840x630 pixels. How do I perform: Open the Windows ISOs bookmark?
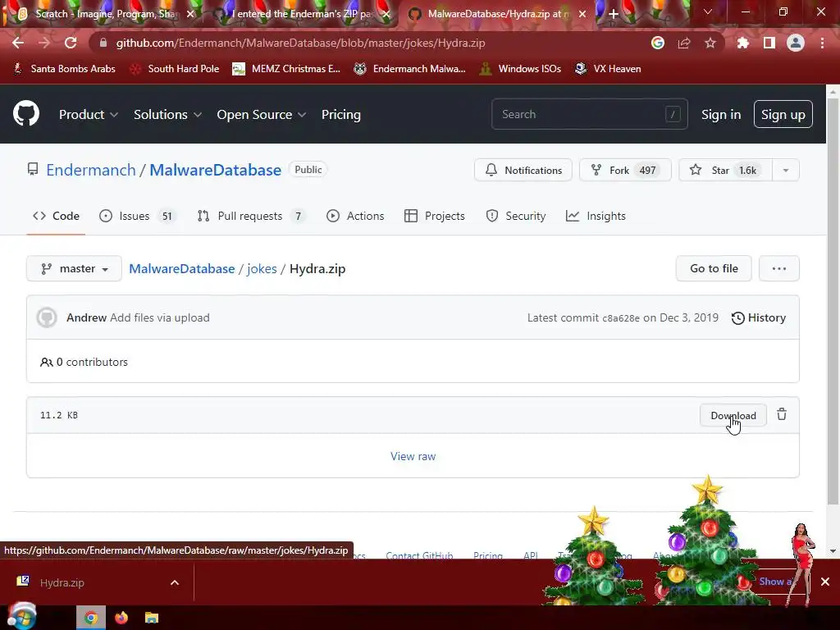[519, 69]
